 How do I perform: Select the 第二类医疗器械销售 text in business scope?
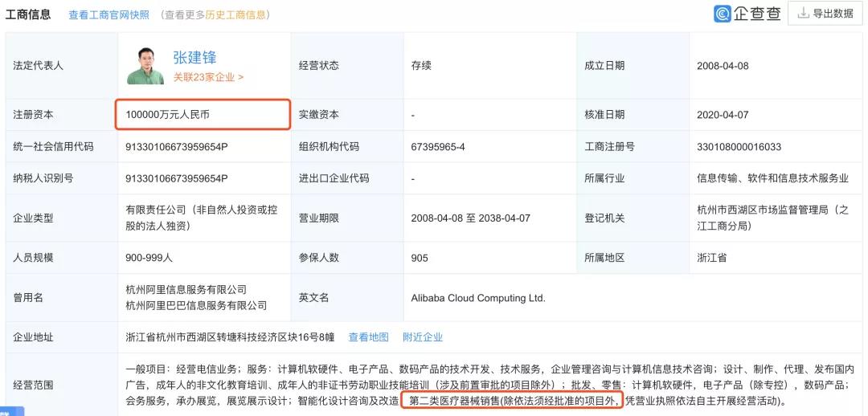click(454, 400)
